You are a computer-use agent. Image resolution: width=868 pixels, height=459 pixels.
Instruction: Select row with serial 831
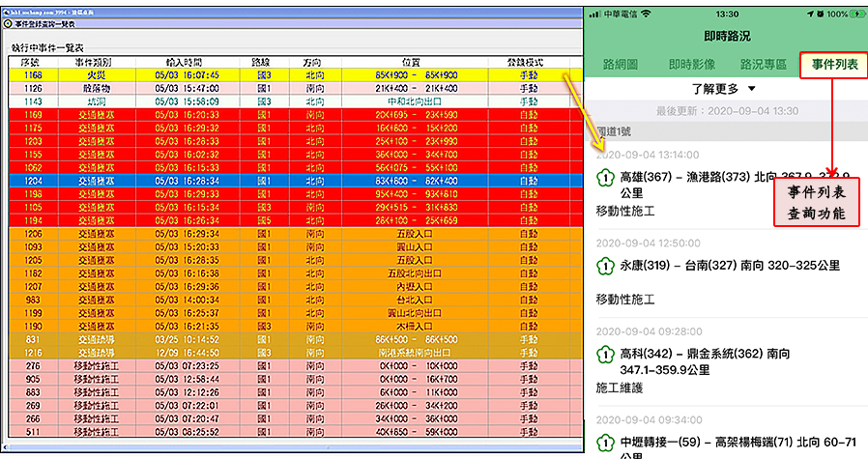[x=294, y=340]
